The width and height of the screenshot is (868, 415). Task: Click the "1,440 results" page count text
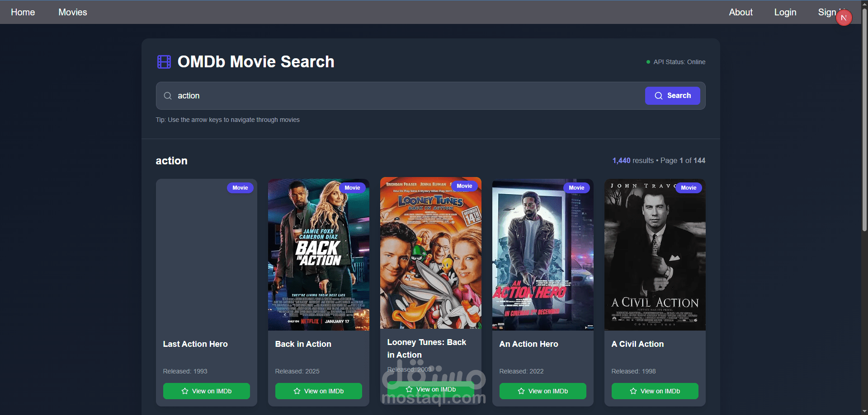click(633, 160)
